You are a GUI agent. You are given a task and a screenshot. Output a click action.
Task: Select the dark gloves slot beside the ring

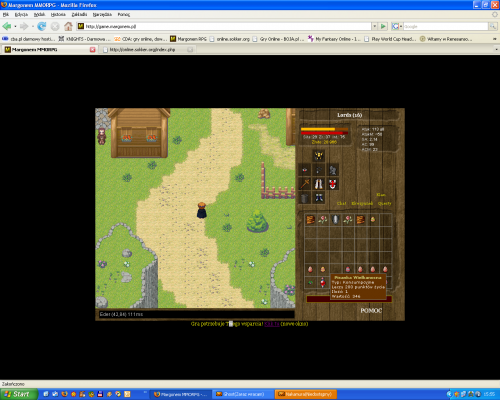319,170
